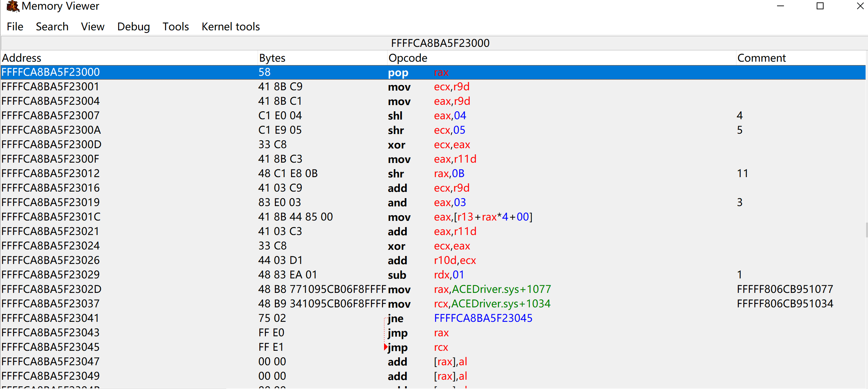Follow the jne branch target FFFFCA8BA5F23045
The width and height of the screenshot is (868, 389).
coord(483,318)
